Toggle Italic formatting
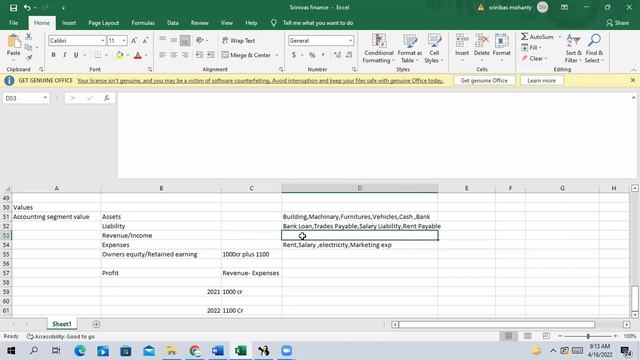Screen dimensions: 640x360 pos(64,55)
